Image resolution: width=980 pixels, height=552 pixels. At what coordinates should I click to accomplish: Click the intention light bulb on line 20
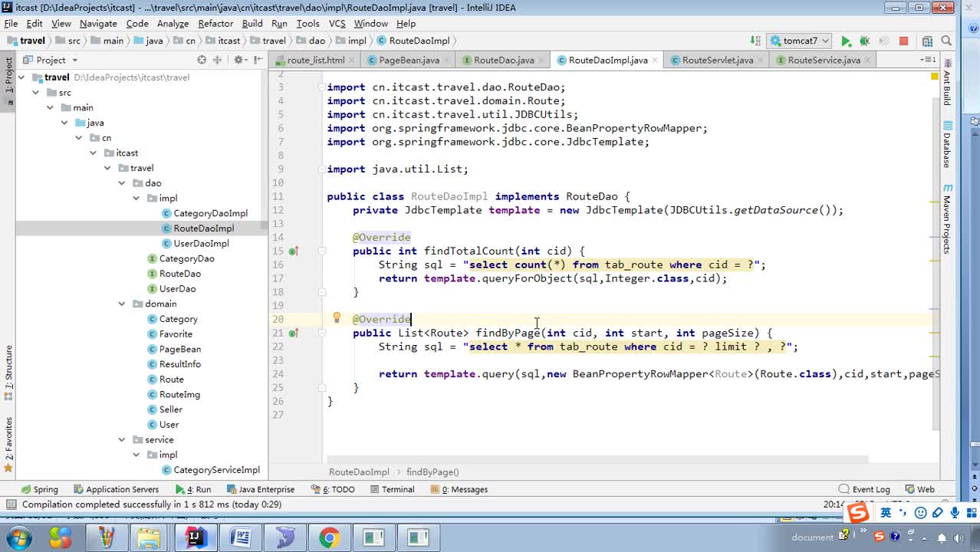click(x=336, y=318)
